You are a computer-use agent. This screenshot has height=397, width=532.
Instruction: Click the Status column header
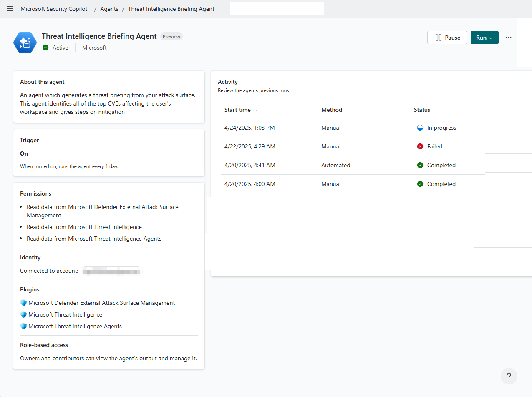[422, 110]
